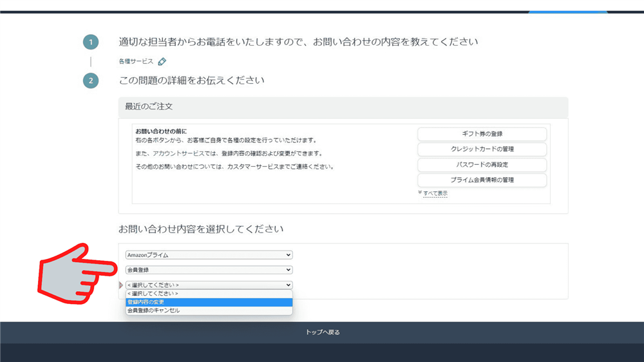Click the 最近のご注文 section header
The height and width of the screenshot is (362, 644).
(149, 106)
